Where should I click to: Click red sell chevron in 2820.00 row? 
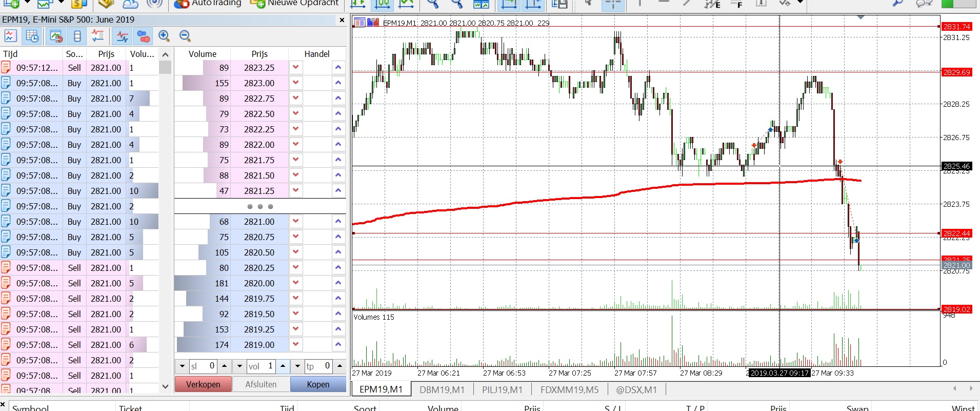coord(296,283)
